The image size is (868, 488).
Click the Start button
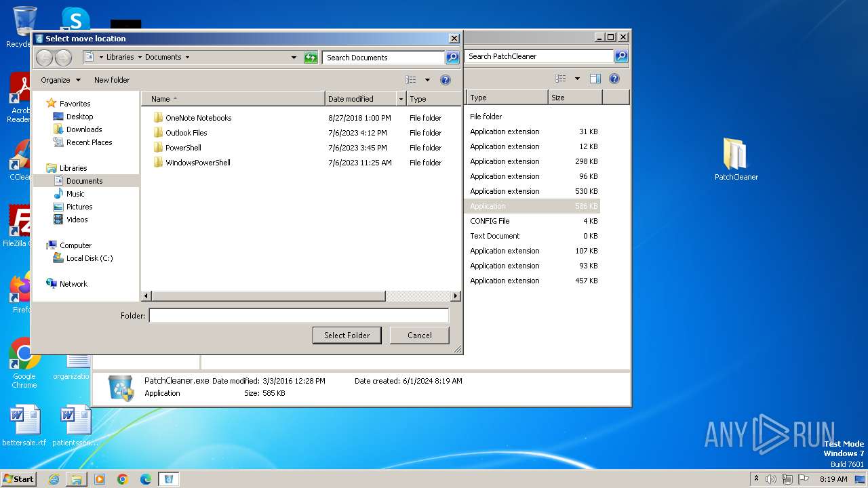coord(18,479)
